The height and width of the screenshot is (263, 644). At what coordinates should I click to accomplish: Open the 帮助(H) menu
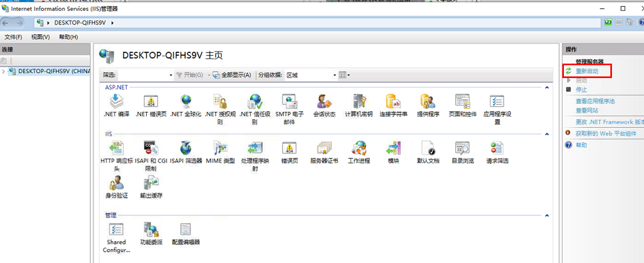point(68,37)
